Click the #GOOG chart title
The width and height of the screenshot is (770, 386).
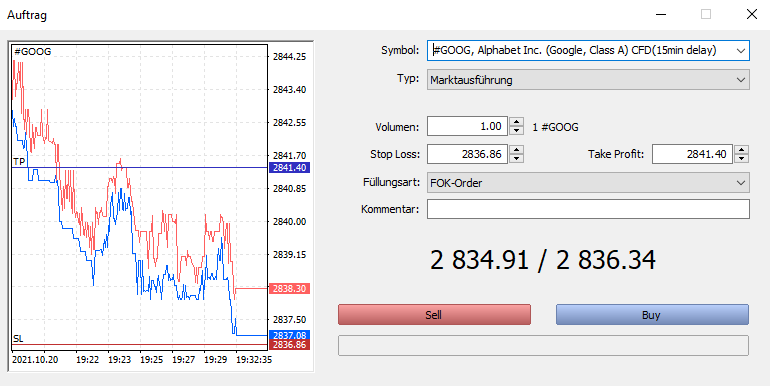point(32,52)
